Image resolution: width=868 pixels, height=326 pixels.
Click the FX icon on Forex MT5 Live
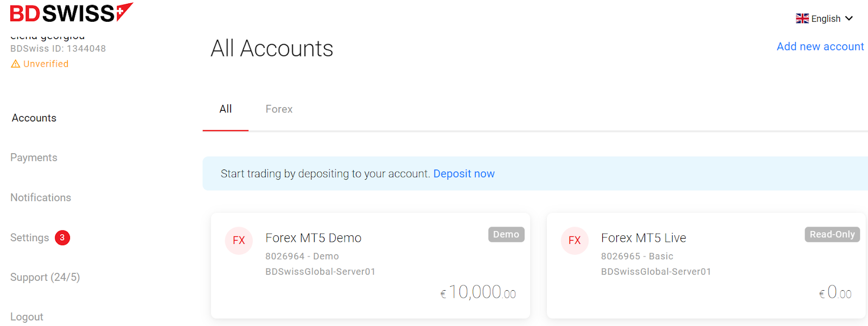[575, 241]
